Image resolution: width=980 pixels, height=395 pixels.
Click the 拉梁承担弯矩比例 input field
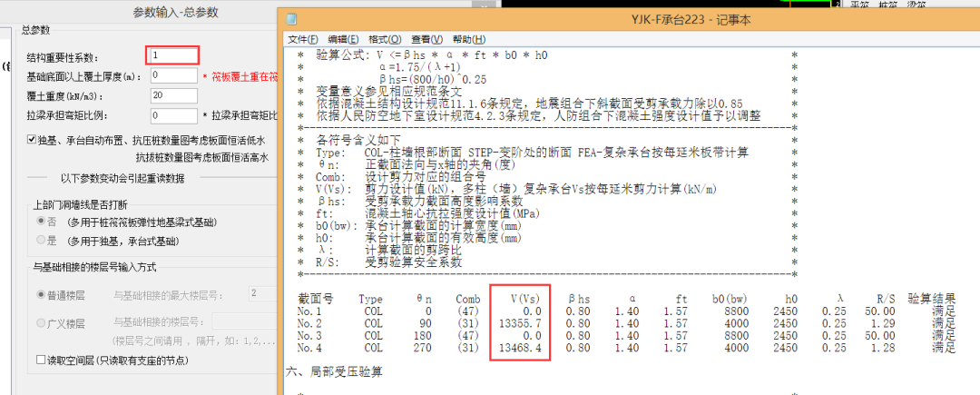(174, 115)
